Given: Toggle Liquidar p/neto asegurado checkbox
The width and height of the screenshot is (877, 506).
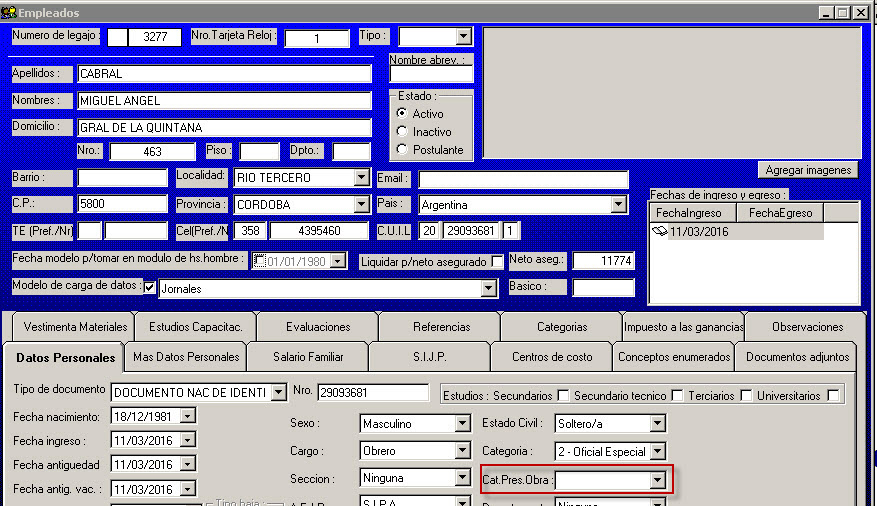Looking at the screenshot, I should pyautogui.click(x=497, y=261).
